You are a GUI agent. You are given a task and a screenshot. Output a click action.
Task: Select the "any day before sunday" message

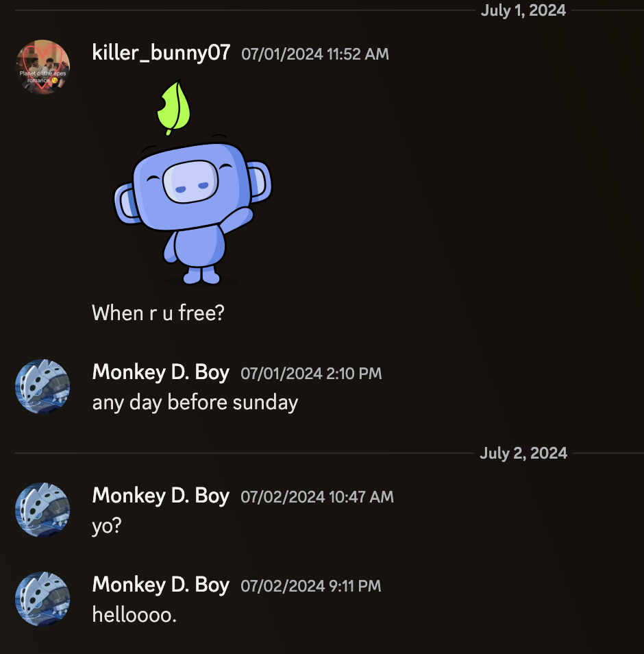coord(195,403)
